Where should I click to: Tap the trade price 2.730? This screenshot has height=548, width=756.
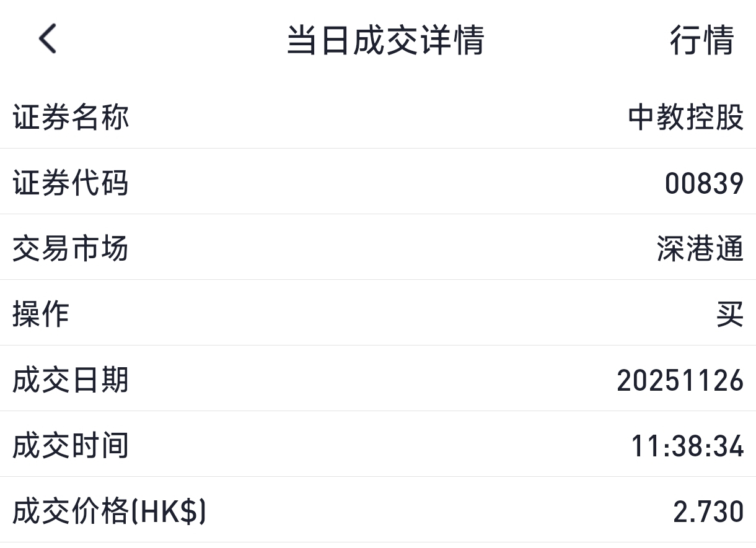[x=708, y=512]
